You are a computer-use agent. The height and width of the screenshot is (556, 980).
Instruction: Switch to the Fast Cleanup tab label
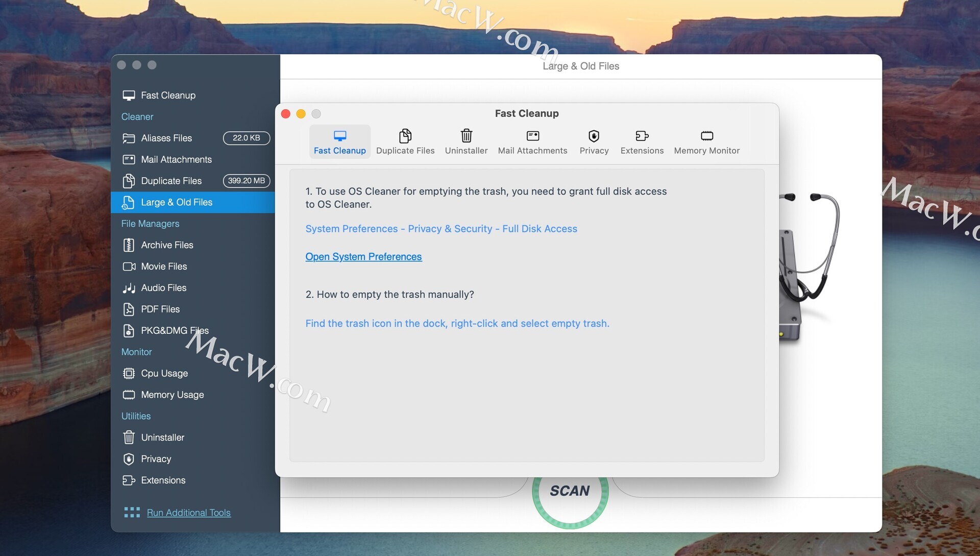[340, 151]
